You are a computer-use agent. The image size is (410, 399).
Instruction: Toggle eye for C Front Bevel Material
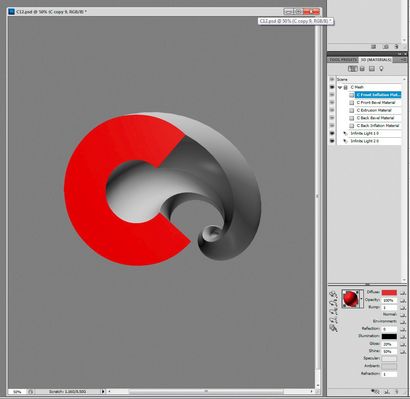click(332, 103)
